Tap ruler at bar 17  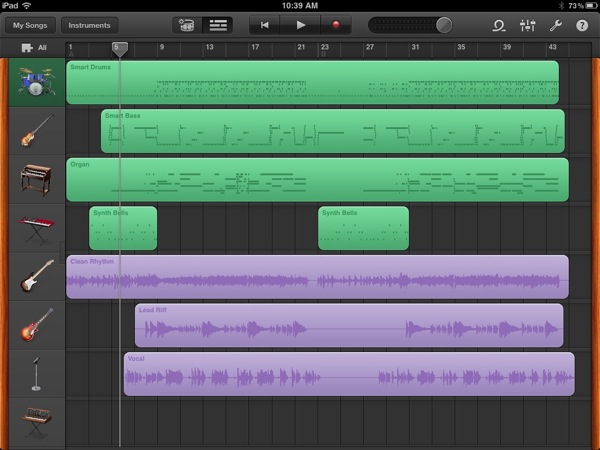255,47
